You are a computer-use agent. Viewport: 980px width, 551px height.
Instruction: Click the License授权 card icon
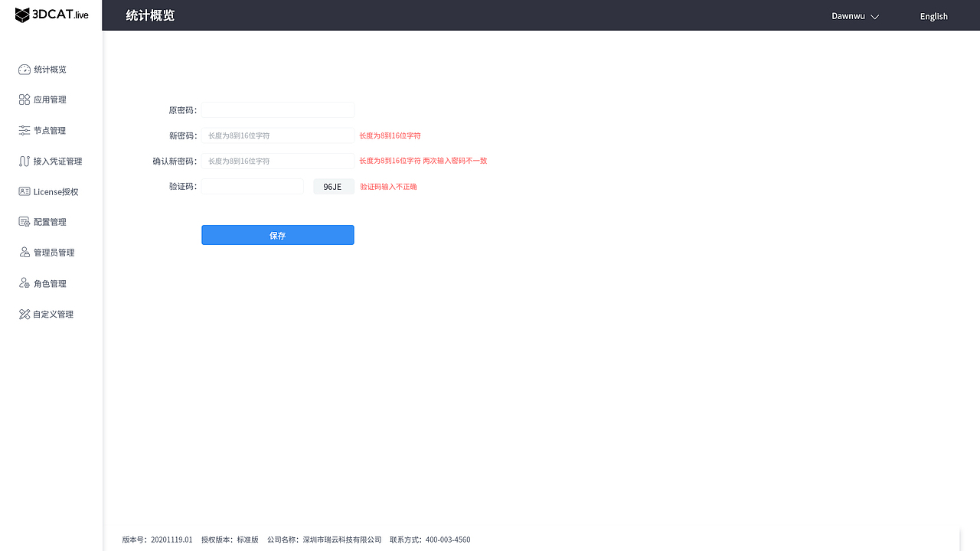(24, 191)
